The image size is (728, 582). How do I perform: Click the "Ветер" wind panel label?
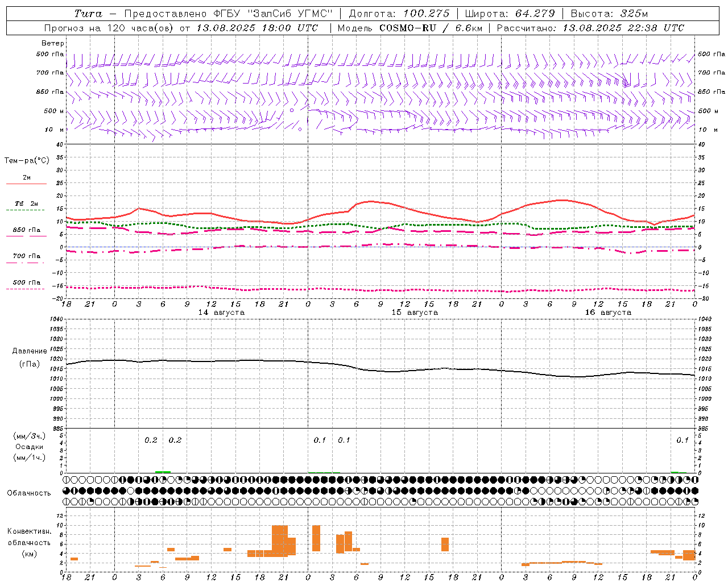click(53, 43)
